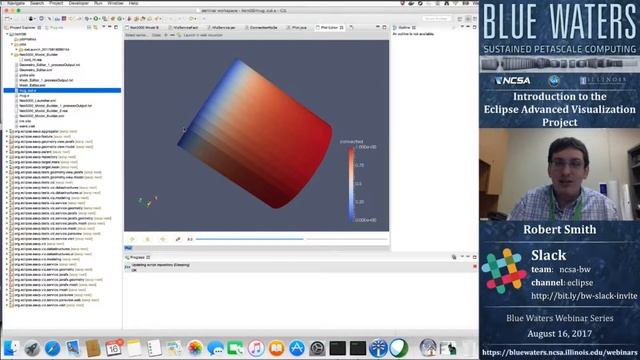The width and height of the screenshot is (640, 360).
Task: Open Safari from the Dock
Action: point(52,348)
